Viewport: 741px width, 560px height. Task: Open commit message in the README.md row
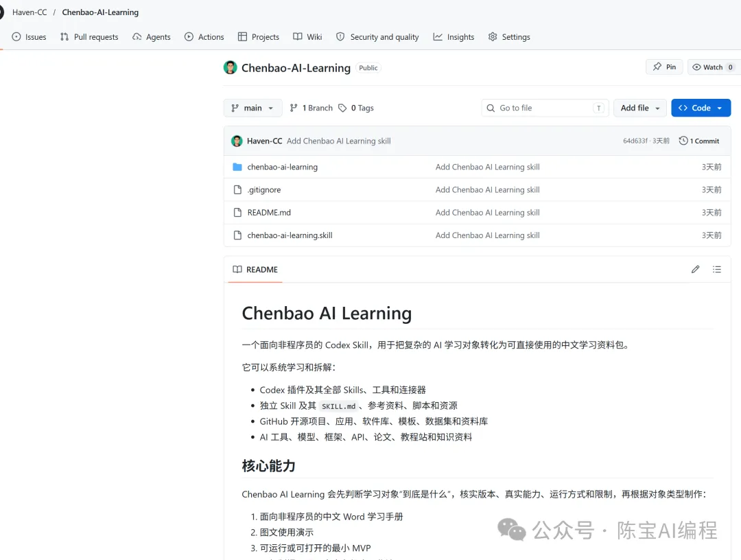click(488, 213)
